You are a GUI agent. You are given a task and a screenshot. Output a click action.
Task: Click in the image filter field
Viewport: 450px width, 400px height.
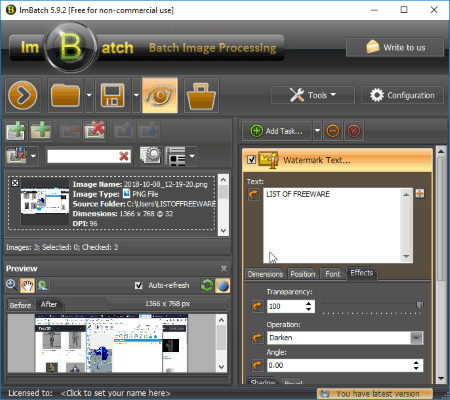tap(83, 156)
